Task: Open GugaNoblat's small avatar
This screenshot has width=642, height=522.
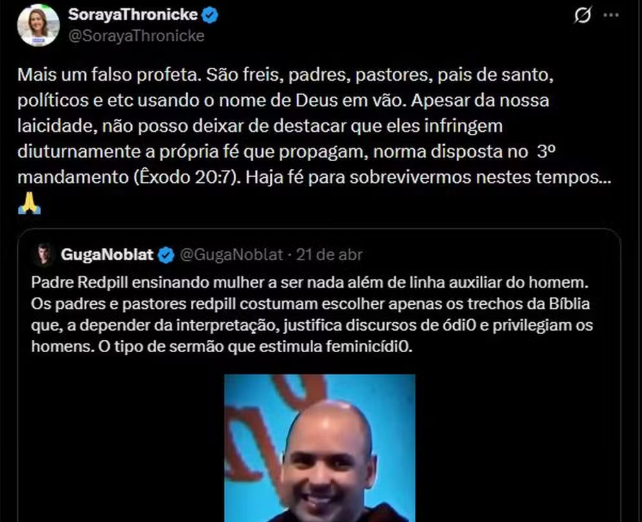Action: [43, 255]
